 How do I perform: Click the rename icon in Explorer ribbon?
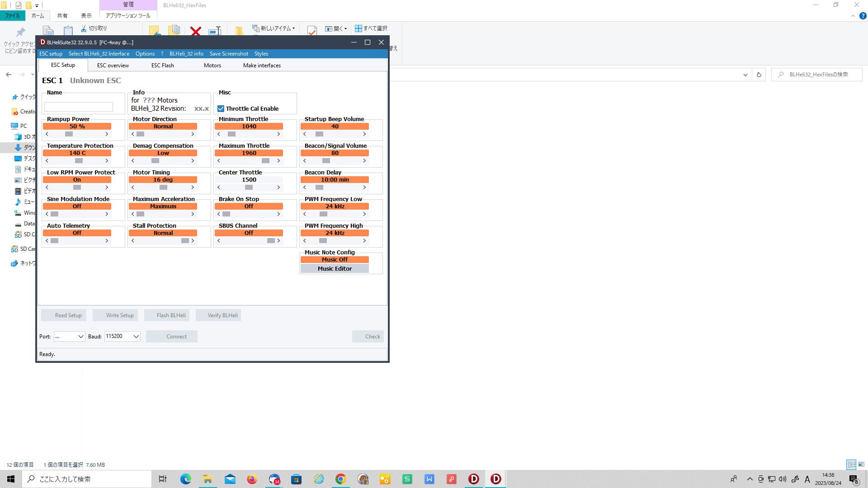pyautogui.click(x=215, y=31)
